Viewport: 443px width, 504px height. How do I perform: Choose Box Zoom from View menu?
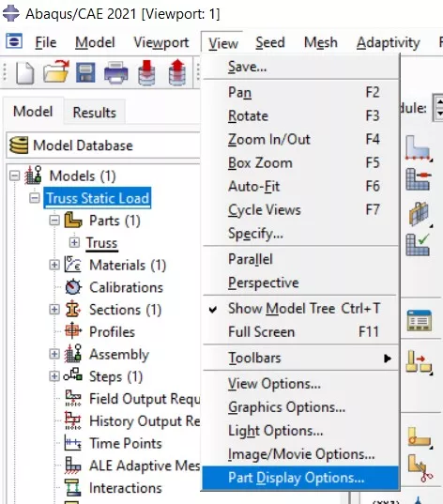tap(301, 162)
